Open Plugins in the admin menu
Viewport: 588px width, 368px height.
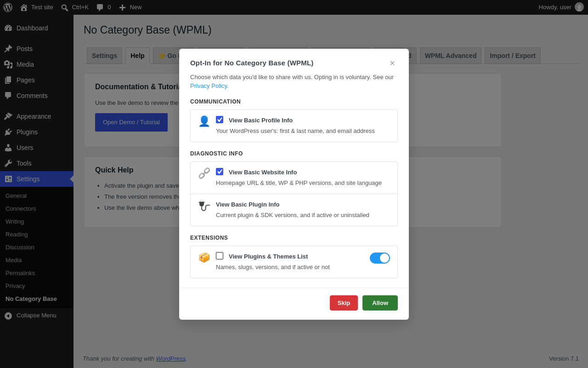point(37,132)
